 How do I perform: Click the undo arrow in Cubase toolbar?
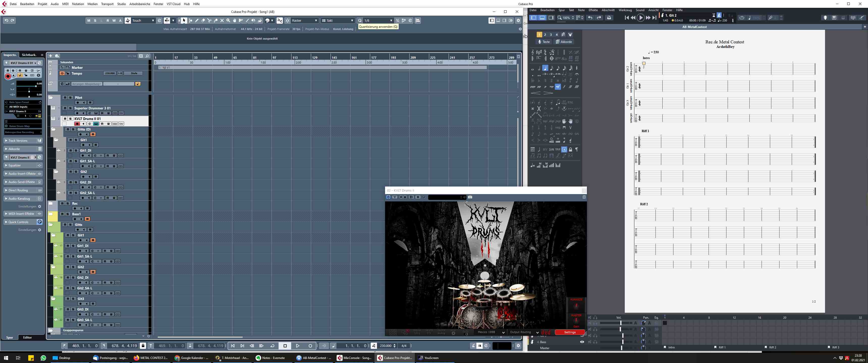pos(6,20)
